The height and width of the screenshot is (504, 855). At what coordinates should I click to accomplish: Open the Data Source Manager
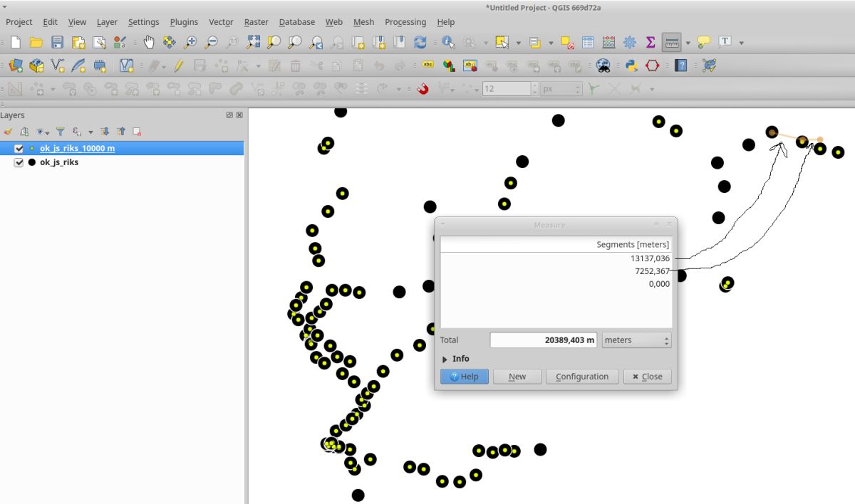(x=16, y=65)
